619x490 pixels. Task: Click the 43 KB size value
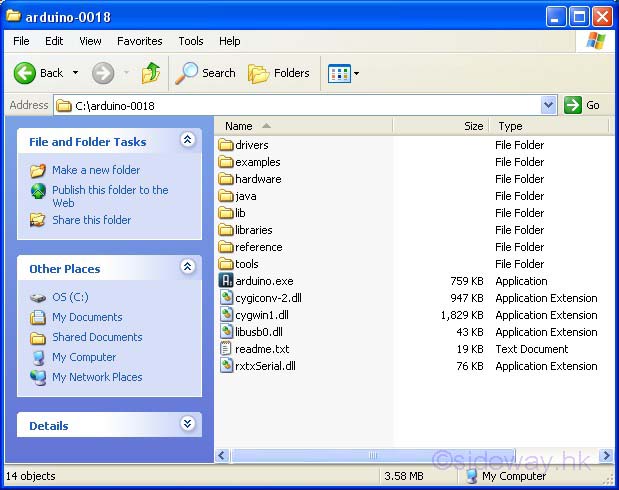click(x=470, y=332)
